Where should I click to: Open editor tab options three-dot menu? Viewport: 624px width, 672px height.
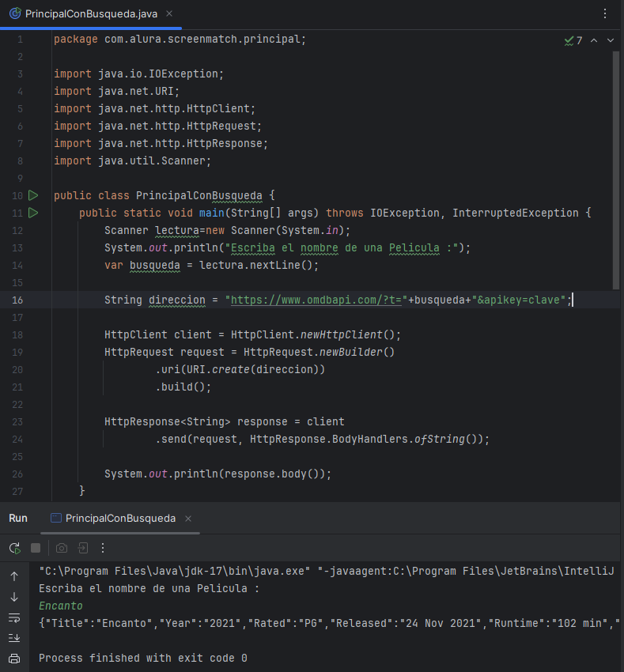tap(605, 13)
